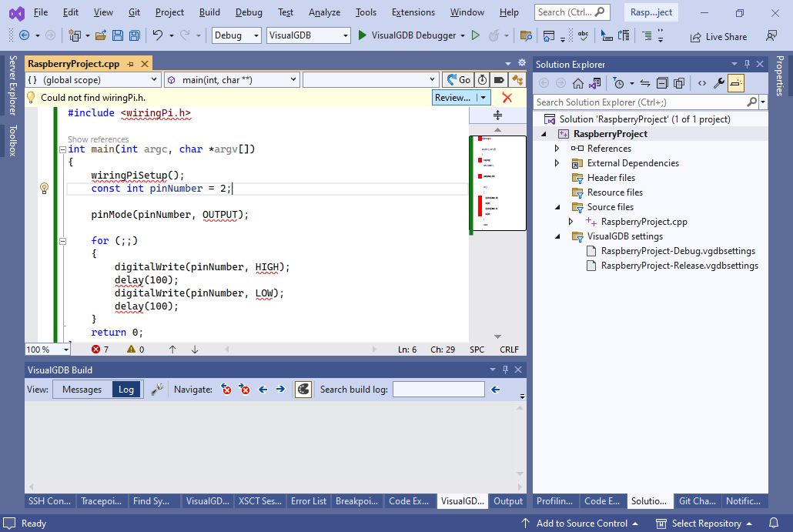Open the Debug configuration dropdown
The width and height of the screenshot is (793, 532).
(236, 35)
